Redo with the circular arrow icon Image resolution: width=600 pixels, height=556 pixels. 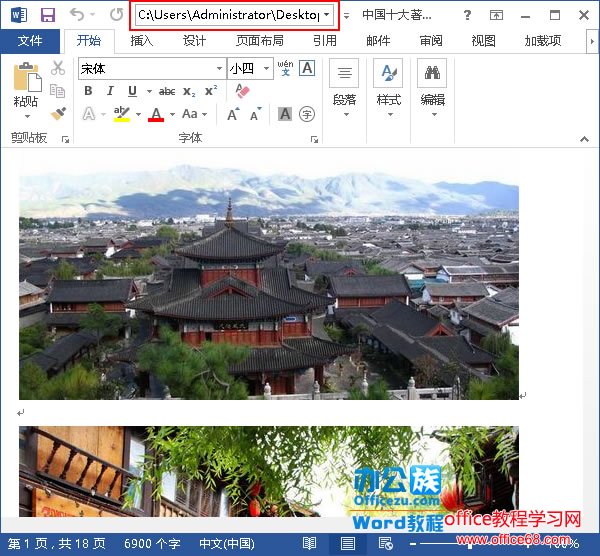(117, 15)
